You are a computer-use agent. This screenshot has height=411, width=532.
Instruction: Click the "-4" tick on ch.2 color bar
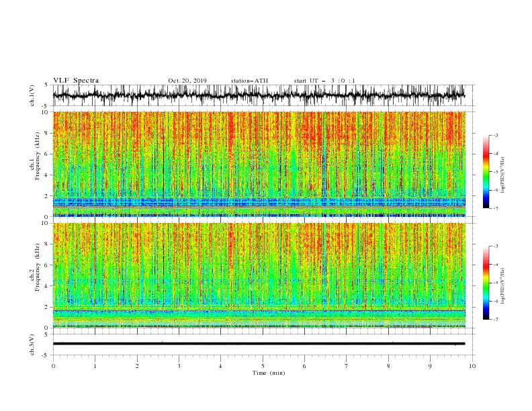pyautogui.click(x=495, y=265)
